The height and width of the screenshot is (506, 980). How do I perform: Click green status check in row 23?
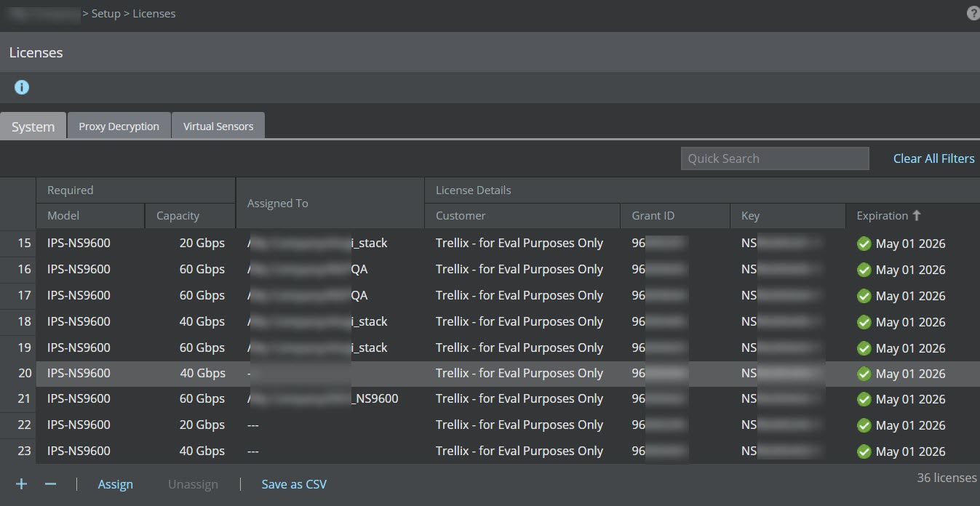(864, 451)
